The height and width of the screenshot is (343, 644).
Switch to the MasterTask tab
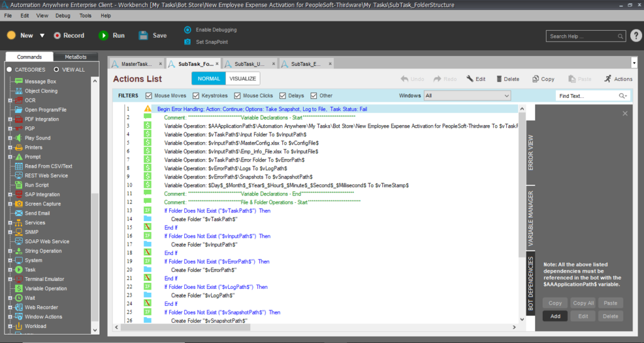tap(136, 64)
